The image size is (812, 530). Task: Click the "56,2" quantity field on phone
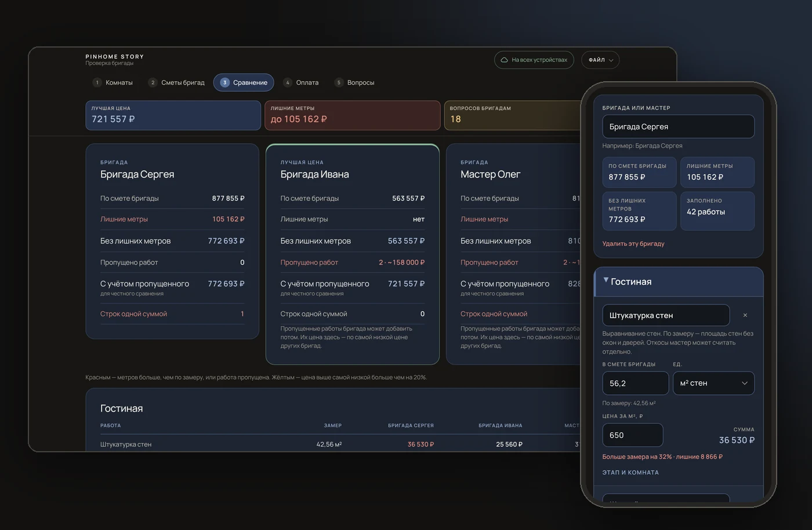click(x=635, y=383)
